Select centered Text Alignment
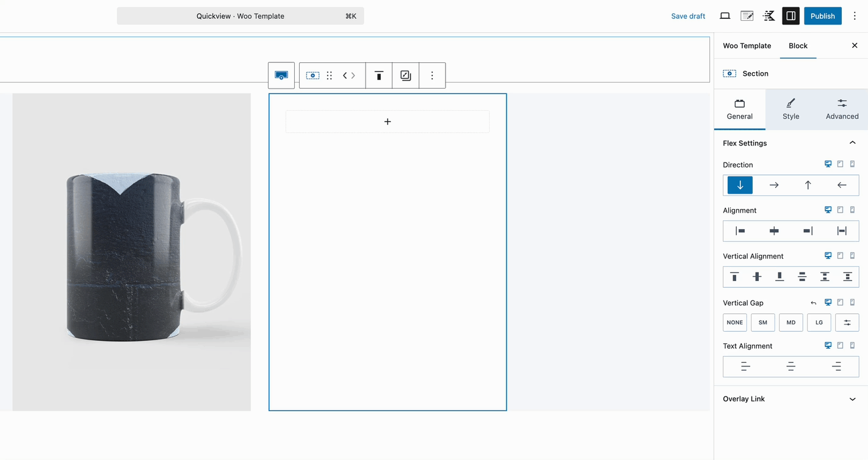868x460 pixels. point(790,366)
